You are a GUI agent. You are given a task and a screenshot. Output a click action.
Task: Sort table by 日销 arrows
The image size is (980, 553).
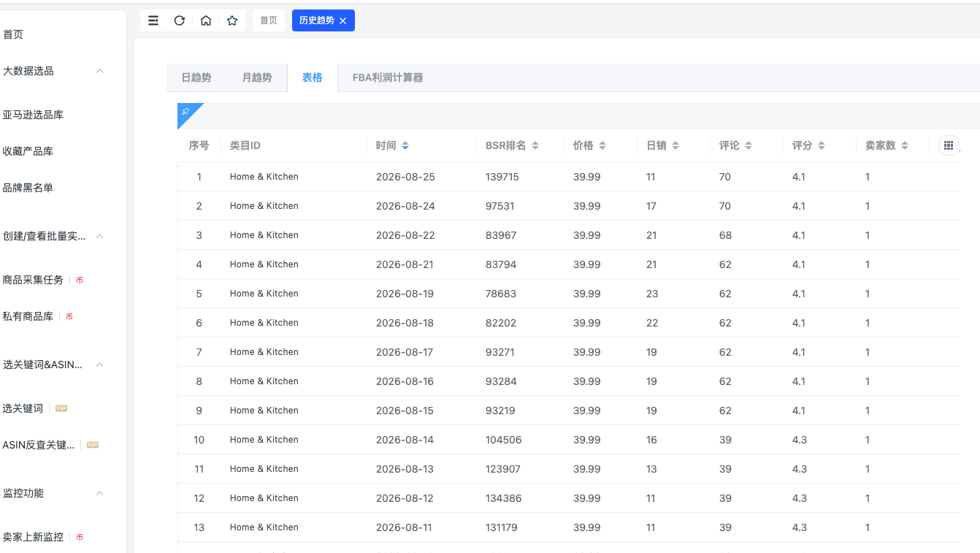[675, 145]
